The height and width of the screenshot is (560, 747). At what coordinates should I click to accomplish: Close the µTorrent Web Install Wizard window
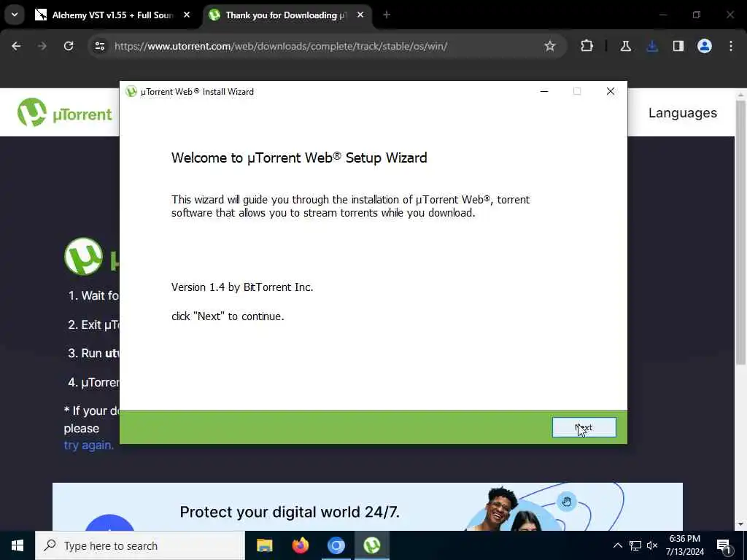pyautogui.click(x=611, y=91)
